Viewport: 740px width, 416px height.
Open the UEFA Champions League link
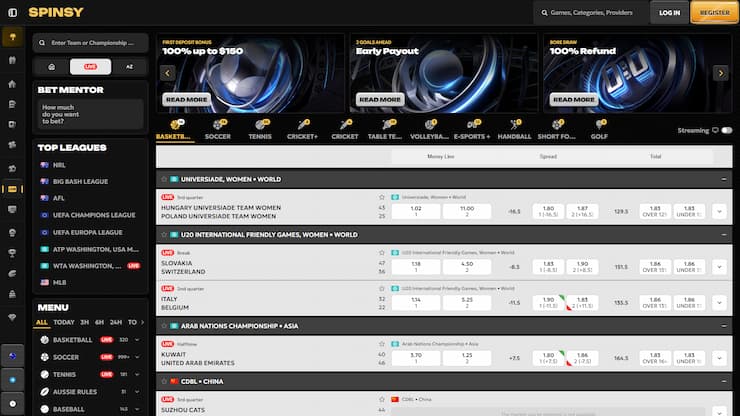pos(94,215)
